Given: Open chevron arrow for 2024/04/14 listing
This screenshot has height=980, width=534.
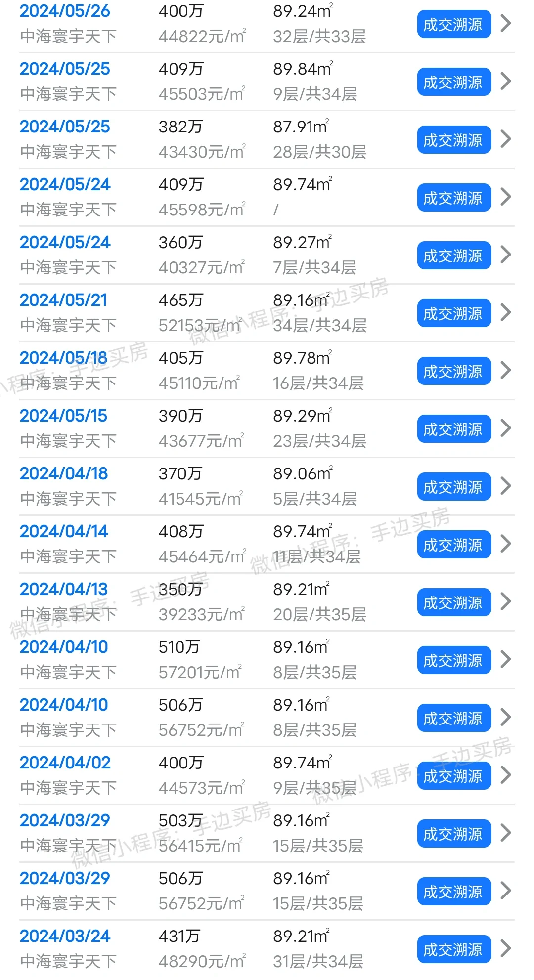Looking at the screenshot, I should (x=505, y=544).
